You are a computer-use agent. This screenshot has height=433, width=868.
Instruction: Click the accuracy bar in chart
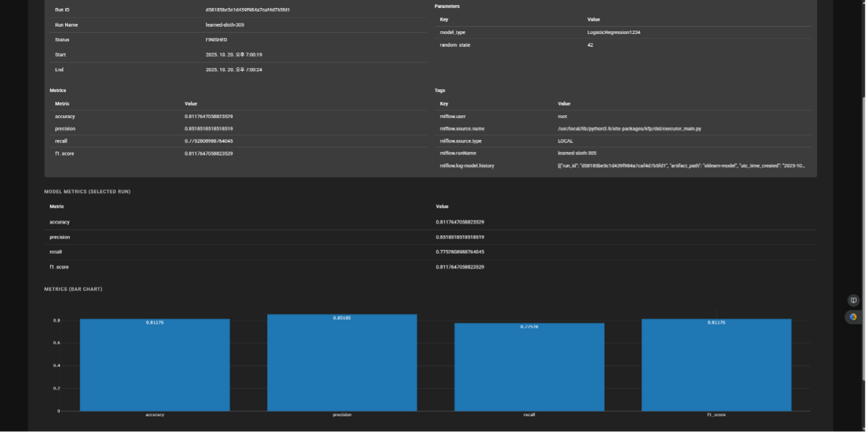pyautogui.click(x=154, y=365)
